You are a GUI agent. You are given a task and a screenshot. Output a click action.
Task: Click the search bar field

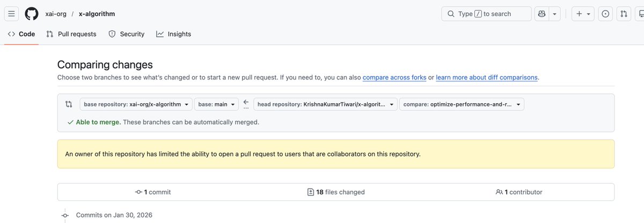pos(486,14)
